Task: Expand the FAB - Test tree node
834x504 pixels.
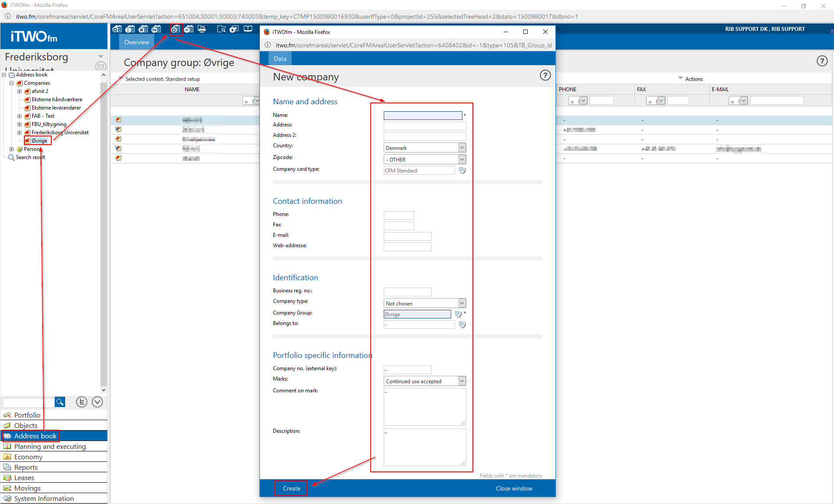Action: pos(19,116)
